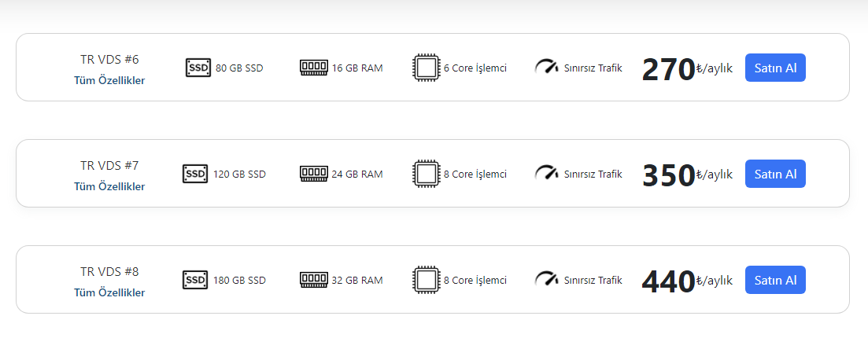
Task: Click the speedometer icon in TR VDS #6 row
Action: pos(546,68)
